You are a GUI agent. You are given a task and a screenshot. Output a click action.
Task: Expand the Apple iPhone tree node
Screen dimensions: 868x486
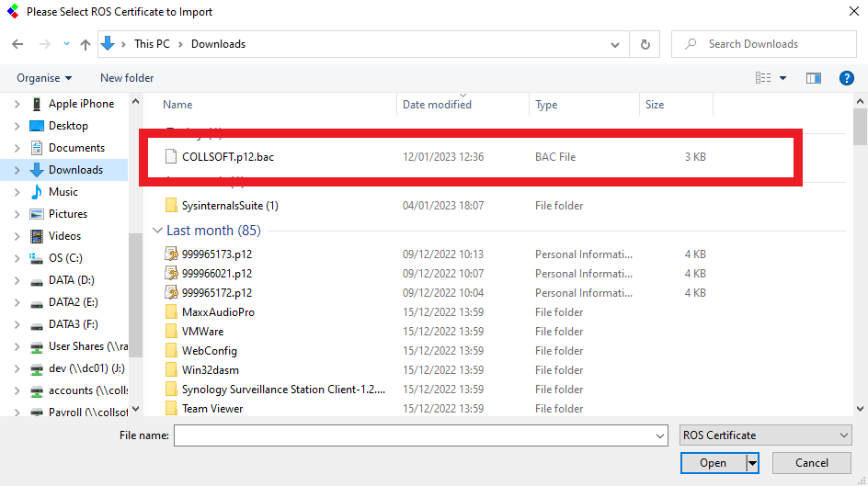click(x=17, y=104)
